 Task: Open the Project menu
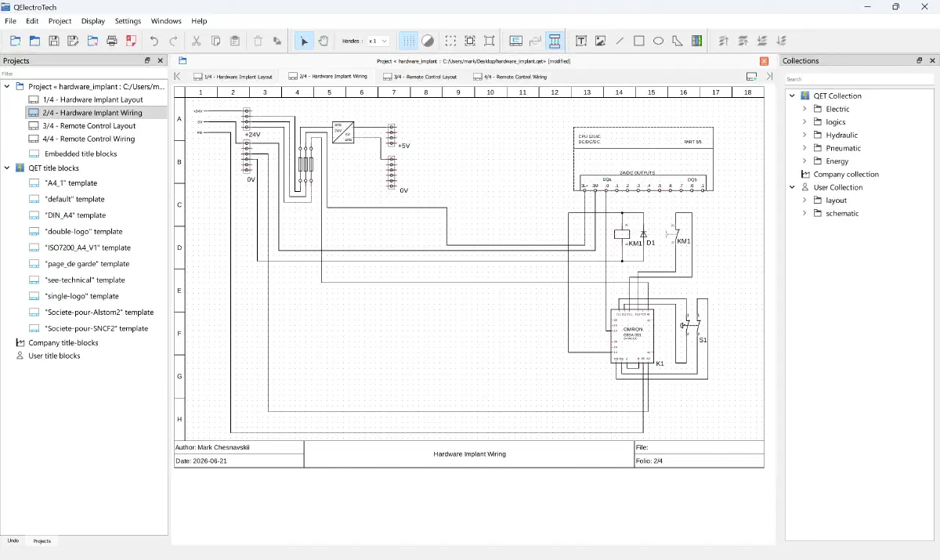pyautogui.click(x=60, y=21)
